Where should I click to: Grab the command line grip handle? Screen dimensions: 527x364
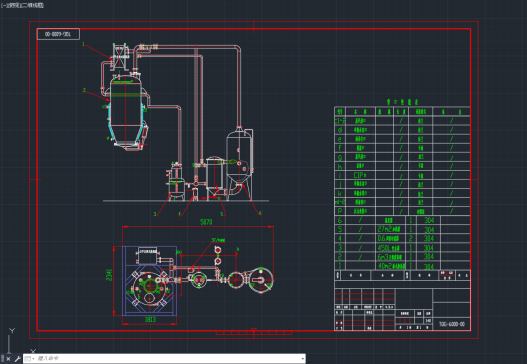coord(3,359)
